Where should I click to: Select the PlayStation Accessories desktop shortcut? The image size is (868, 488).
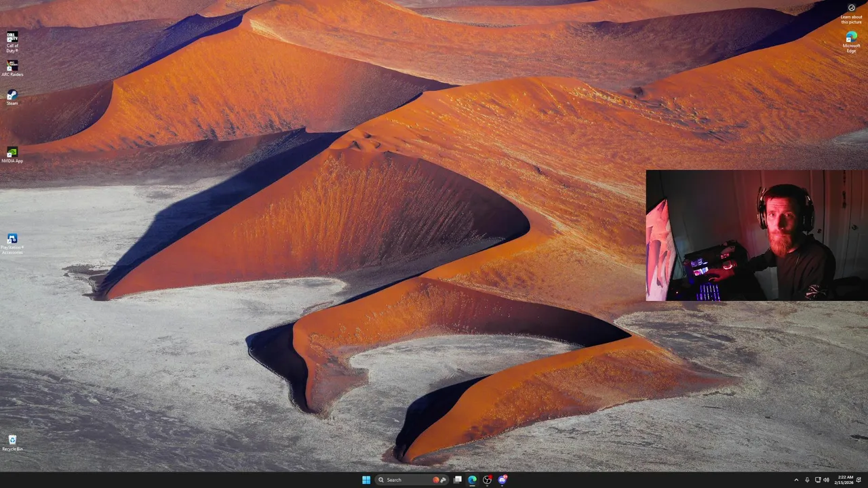[12, 244]
